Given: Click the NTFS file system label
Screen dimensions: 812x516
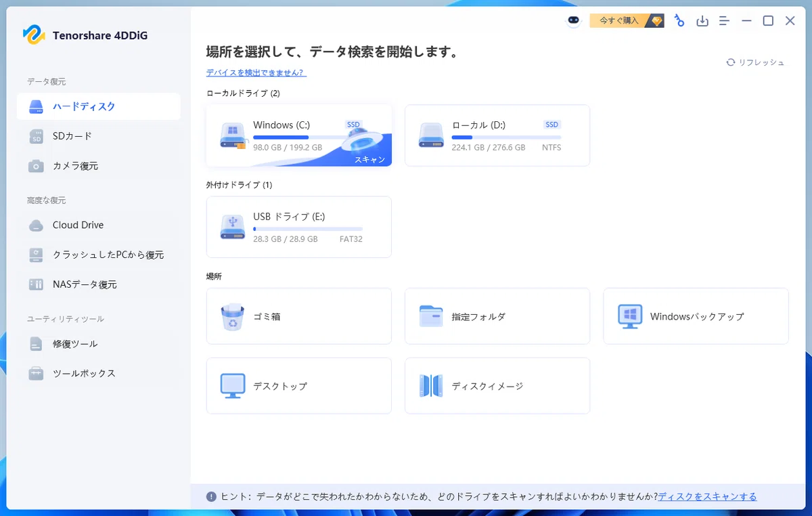Looking at the screenshot, I should [x=551, y=148].
